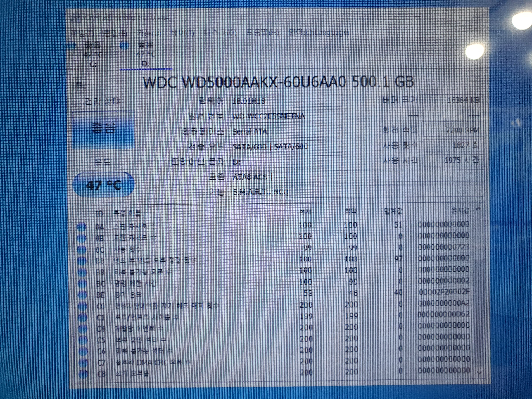Click the 현재 column header
The width and height of the screenshot is (532, 399).
305,212
